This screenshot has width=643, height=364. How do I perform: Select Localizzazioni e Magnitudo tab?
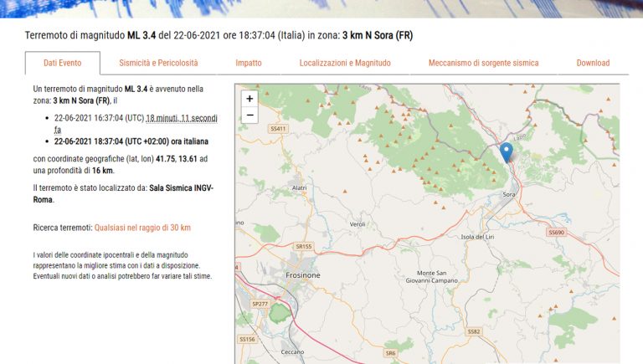[345, 63]
